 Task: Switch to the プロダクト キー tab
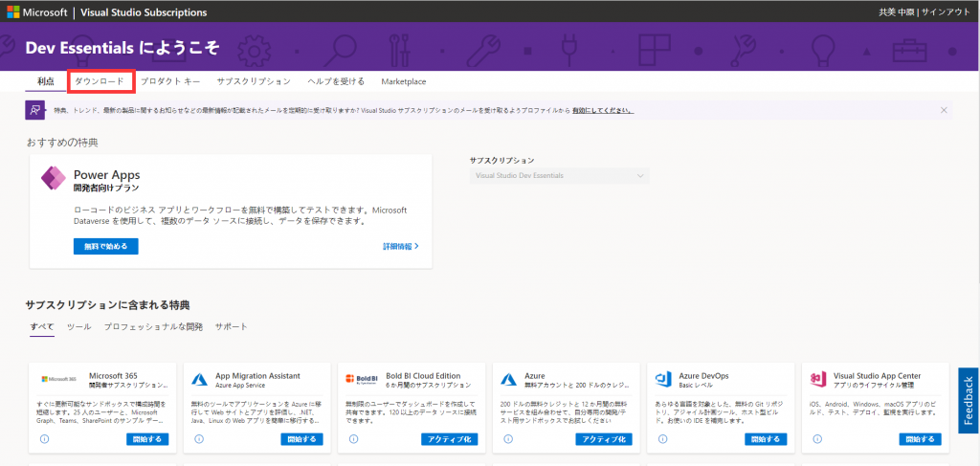tap(170, 81)
